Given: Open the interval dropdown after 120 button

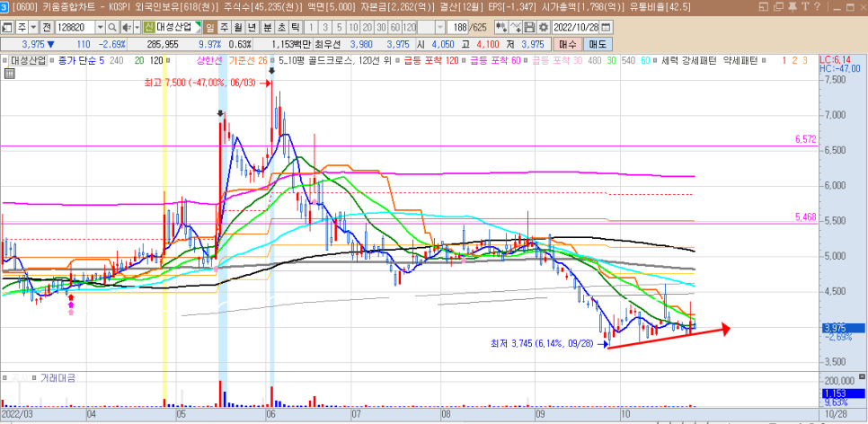Looking at the screenshot, I should coord(440,27).
